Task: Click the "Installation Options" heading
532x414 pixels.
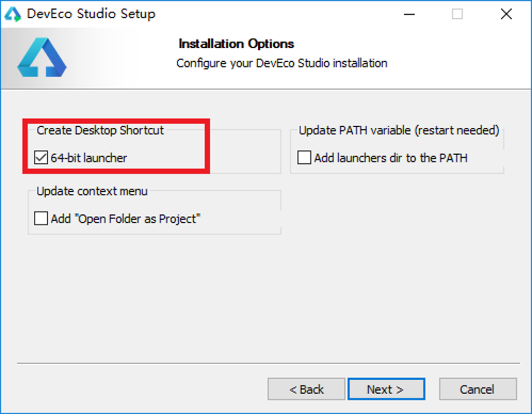Action: coord(236,44)
